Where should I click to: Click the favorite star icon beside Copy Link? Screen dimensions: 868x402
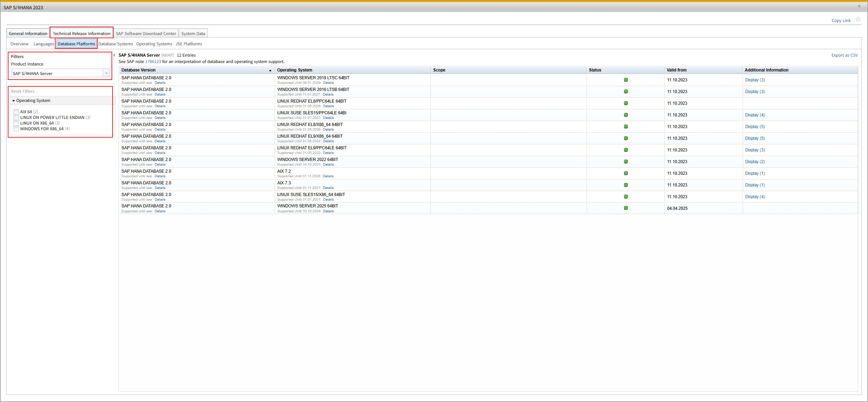point(858,20)
